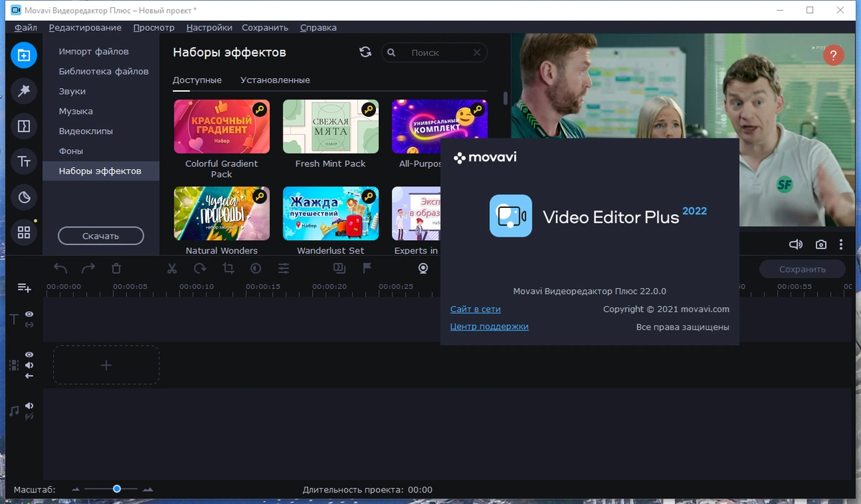Click the effect packs list scrollbar
861x504 pixels.
coord(505,98)
